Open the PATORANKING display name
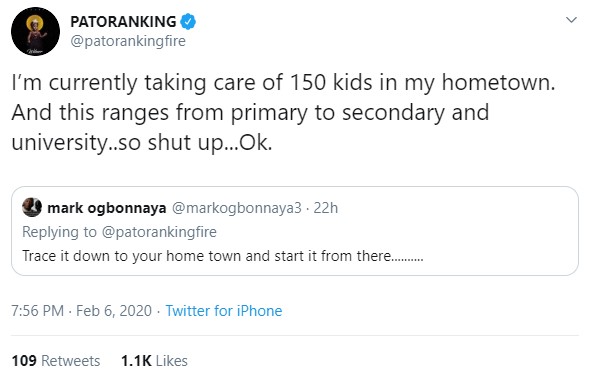Screen dimensions: 590x380 pos(123,22)
